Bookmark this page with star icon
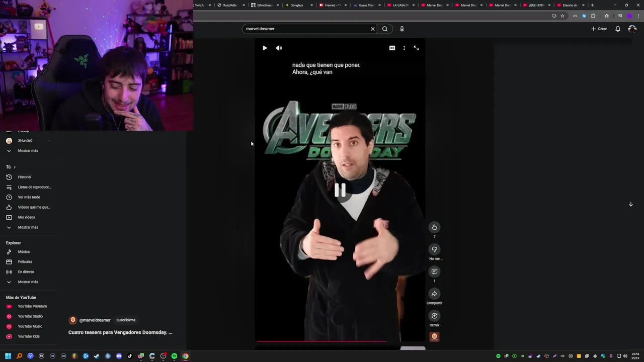This screenshot has height=362, width=644. click(x=562, y=16)
